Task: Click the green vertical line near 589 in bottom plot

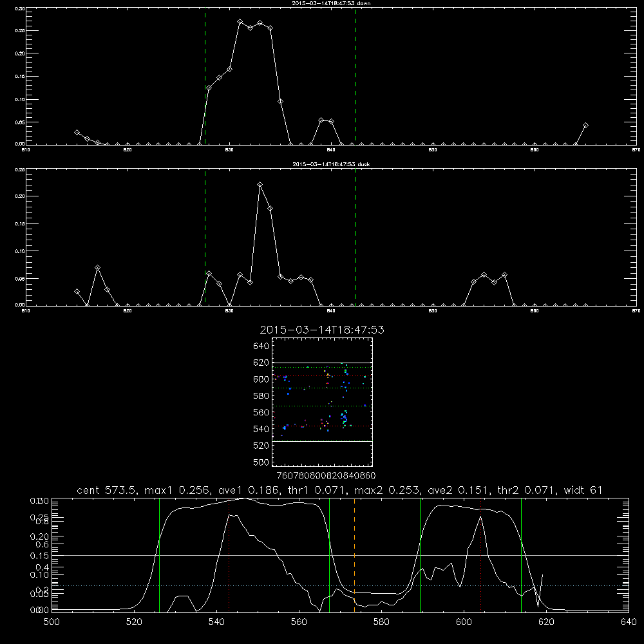Action: [420, 554]
